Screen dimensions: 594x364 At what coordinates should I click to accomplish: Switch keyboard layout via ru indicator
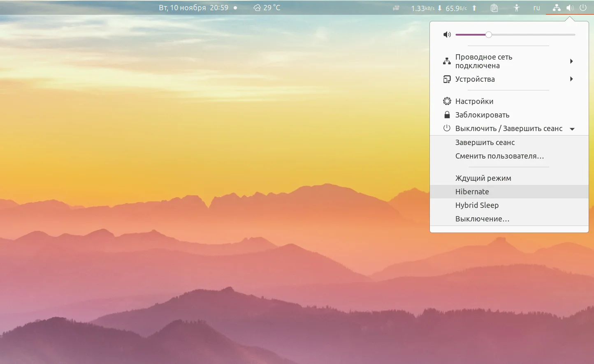point(536,8)
